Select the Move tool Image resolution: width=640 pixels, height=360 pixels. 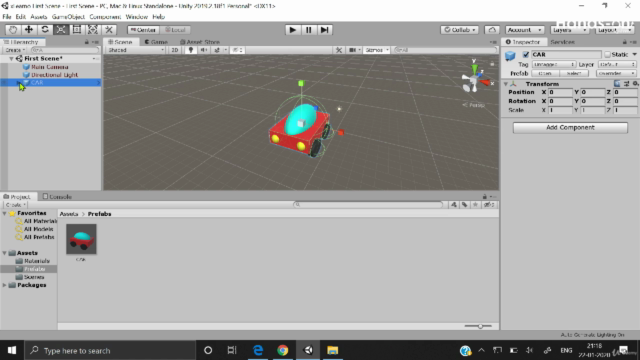click(x=29, y=30)
